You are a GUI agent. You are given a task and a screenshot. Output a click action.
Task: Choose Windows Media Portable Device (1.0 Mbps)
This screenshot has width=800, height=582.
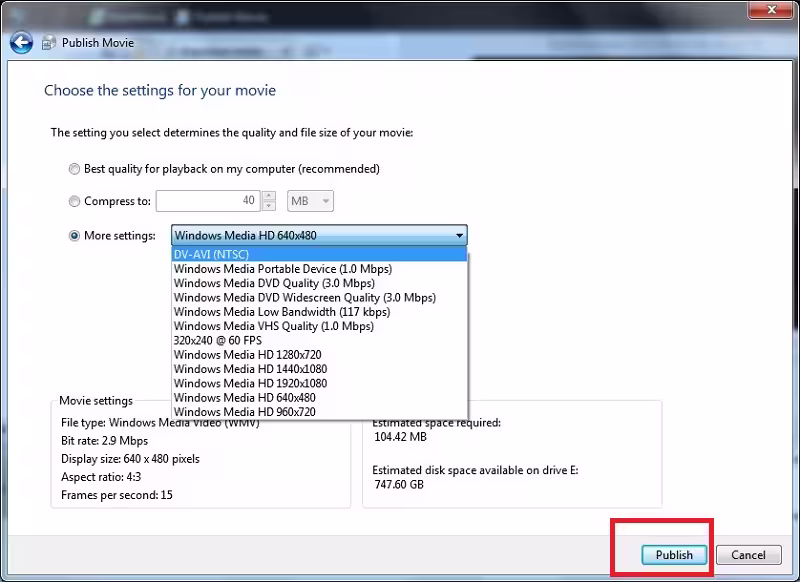point(319,269)
